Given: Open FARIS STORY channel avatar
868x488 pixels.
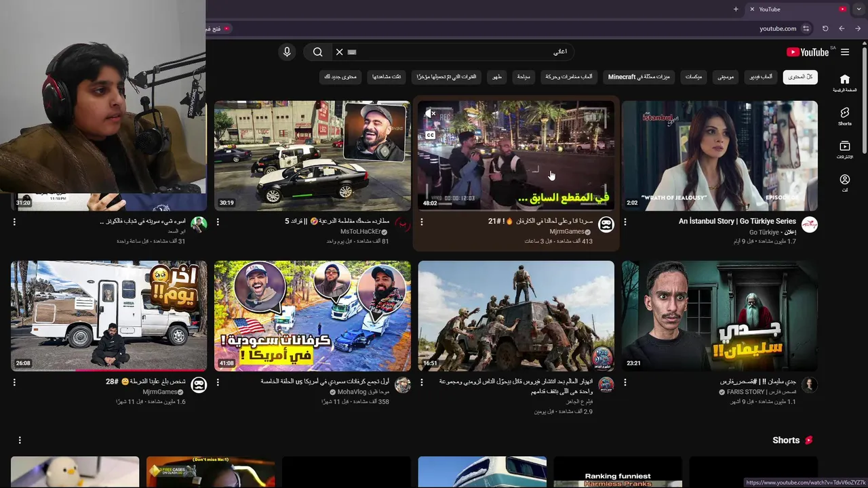Looking at the screenshot, I should pos(809,385).
